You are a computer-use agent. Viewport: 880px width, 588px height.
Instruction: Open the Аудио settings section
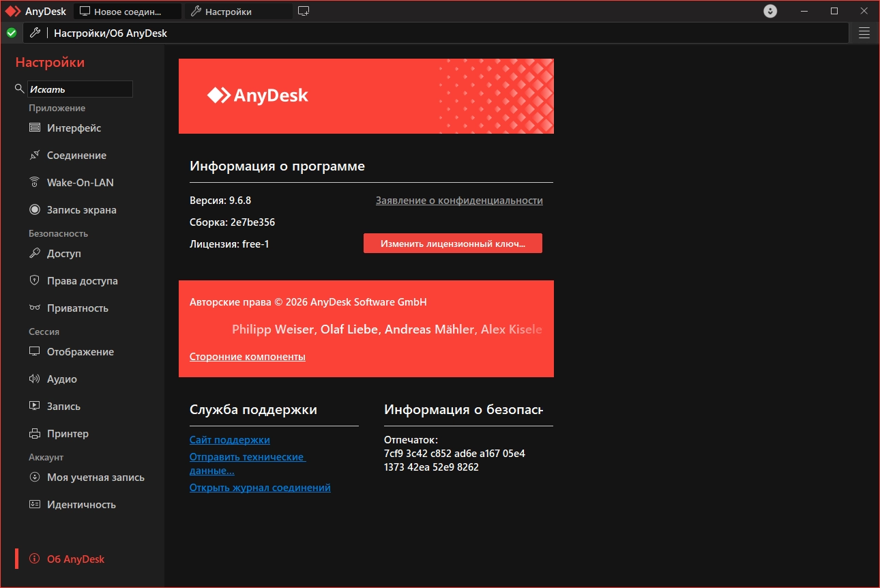click(62, 379)
